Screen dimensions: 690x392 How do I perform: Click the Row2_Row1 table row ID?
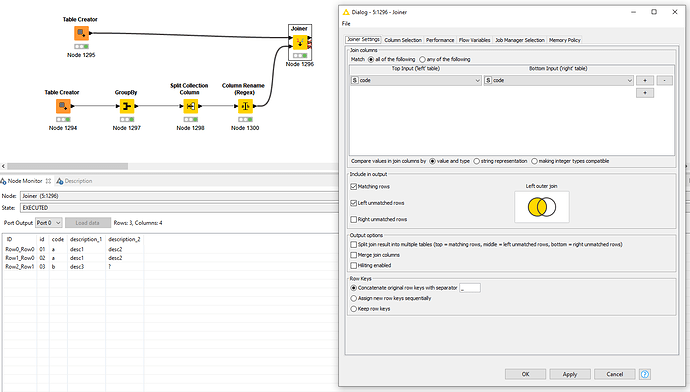click(20, 267)
